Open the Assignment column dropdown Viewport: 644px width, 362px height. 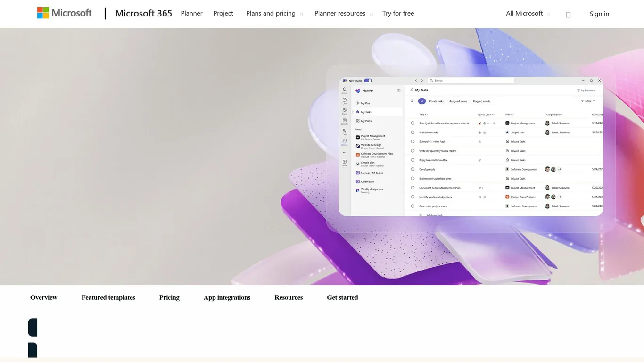554,115
